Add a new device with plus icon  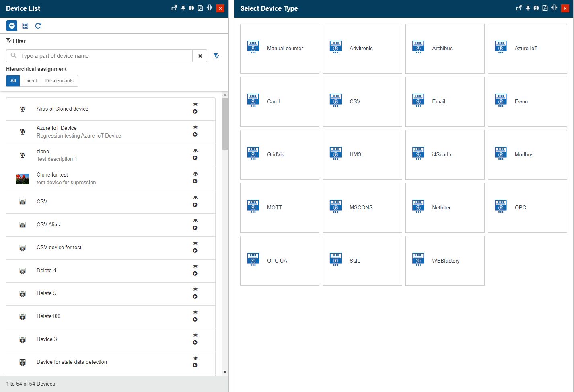click(12, 26)
